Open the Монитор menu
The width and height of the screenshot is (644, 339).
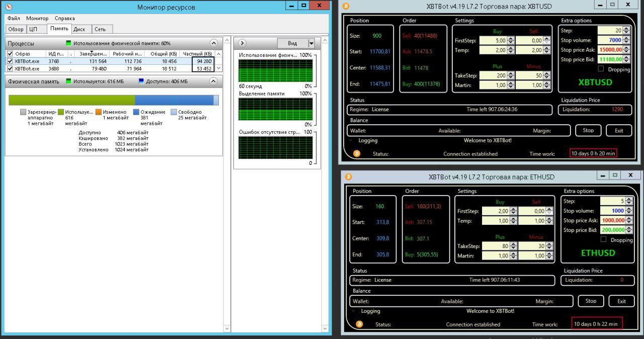(37, 18)
